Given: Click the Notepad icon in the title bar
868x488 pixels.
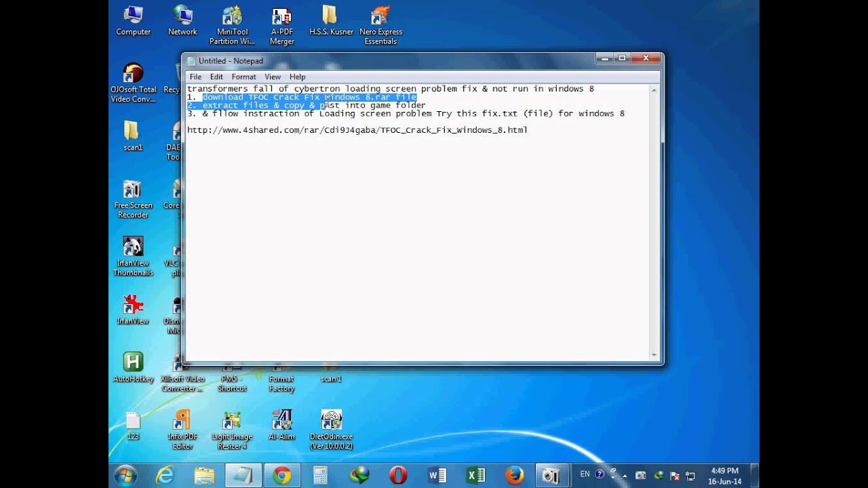Looking at the screenshot, I should (x=191, y=61).
